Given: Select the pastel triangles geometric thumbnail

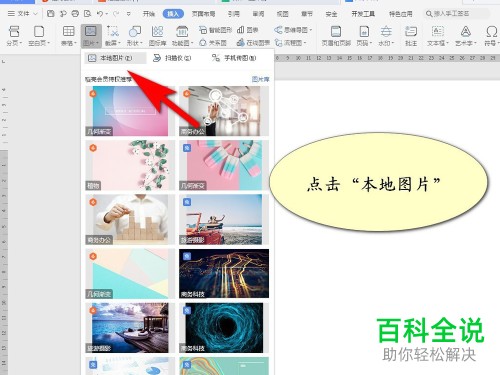Looking at the screenshot, I should [x=130, y=274].
